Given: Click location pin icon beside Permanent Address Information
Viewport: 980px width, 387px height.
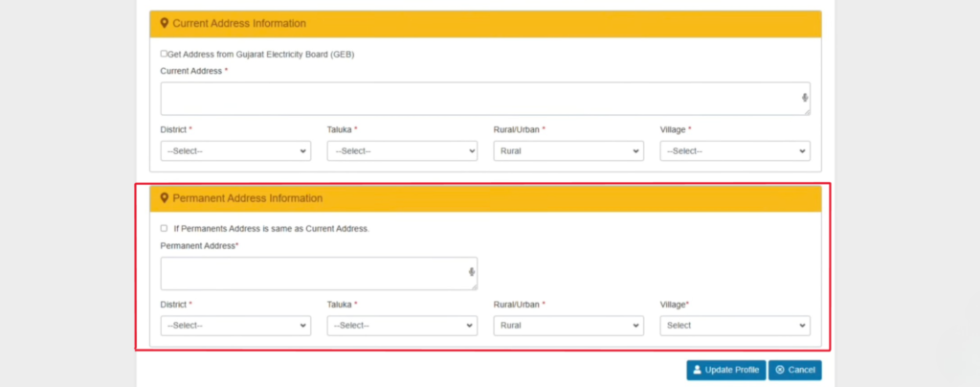Looking at the screenshot, I should coord(165,198).
